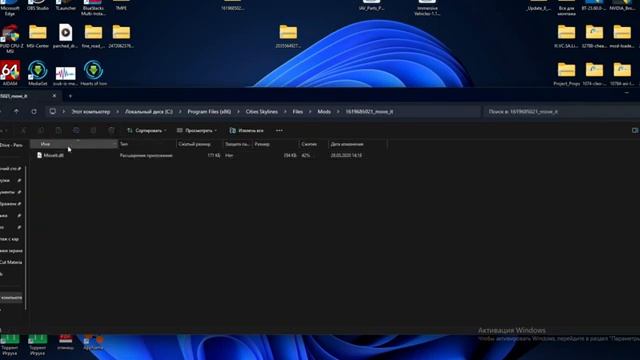
Task: Refresh the current Explorer folder
Action: [x=34, y=111]
